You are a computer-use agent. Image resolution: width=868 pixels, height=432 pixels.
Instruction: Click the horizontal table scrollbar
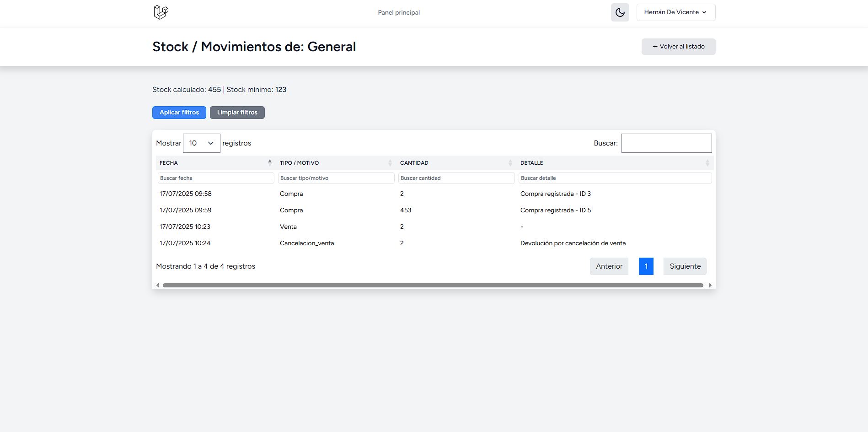pos(433,285)
